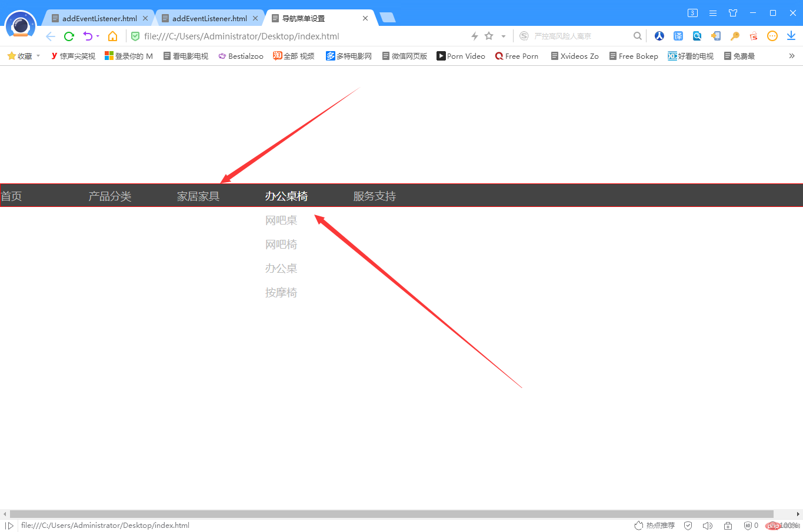
Task: Open the 全部 视频 bookmark
Action: (x=294, y=56)
